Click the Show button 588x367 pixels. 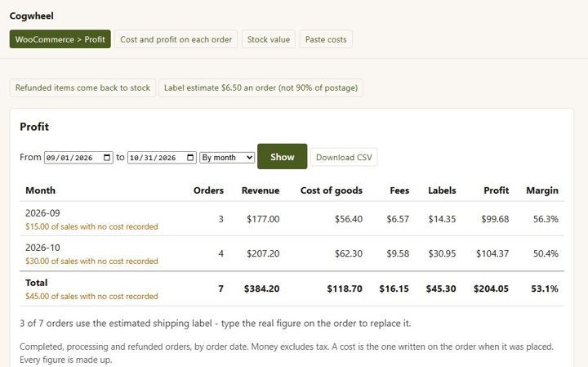coord(282,156)
